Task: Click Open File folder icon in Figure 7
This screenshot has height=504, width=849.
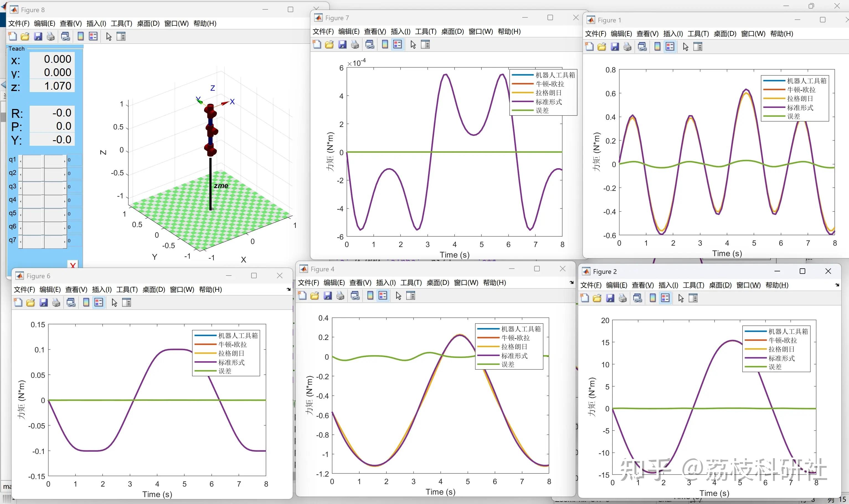Action: click(x=329, y=45)
